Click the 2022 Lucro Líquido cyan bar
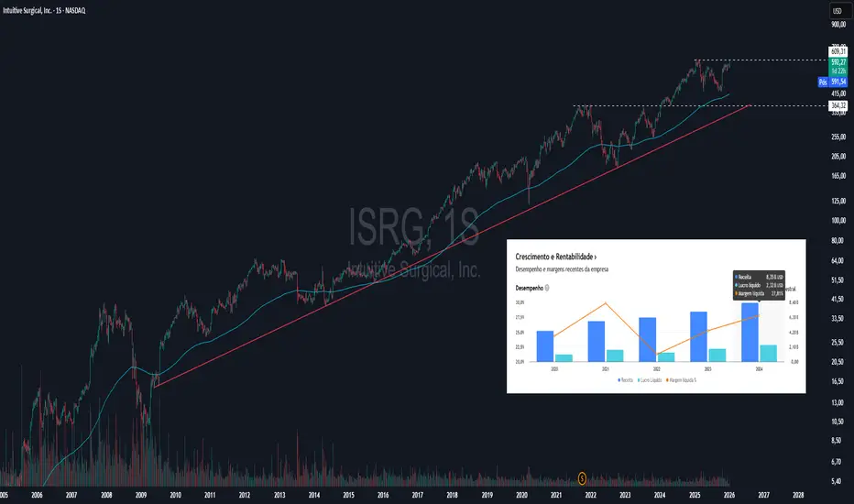The width and height of the screenshot is (854, 504). (665, 356)
